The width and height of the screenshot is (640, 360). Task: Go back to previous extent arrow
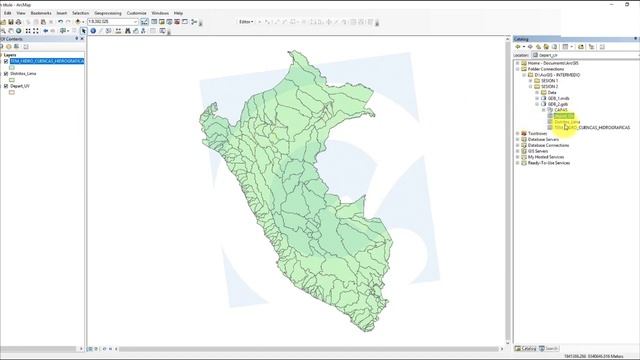46,31
